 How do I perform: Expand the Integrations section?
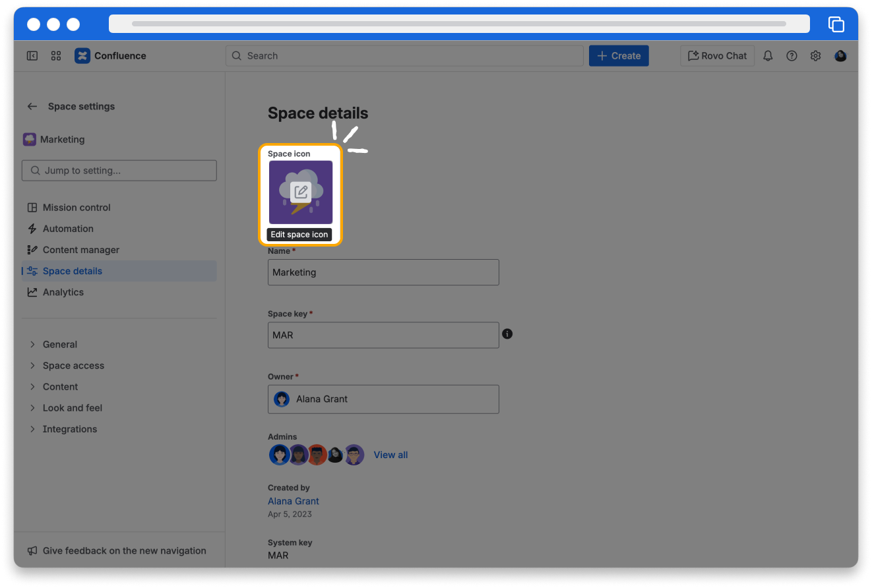click(32, 428)
